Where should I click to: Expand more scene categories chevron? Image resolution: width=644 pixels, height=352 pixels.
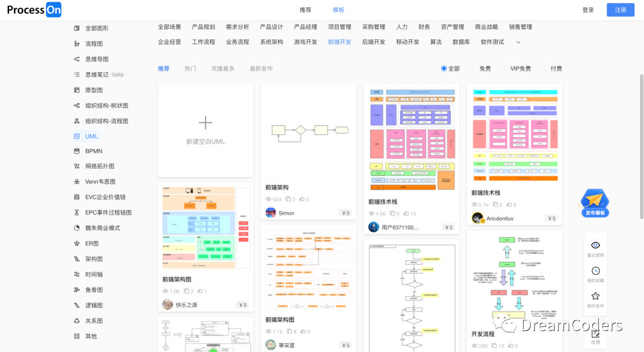[x=518, y=42]
